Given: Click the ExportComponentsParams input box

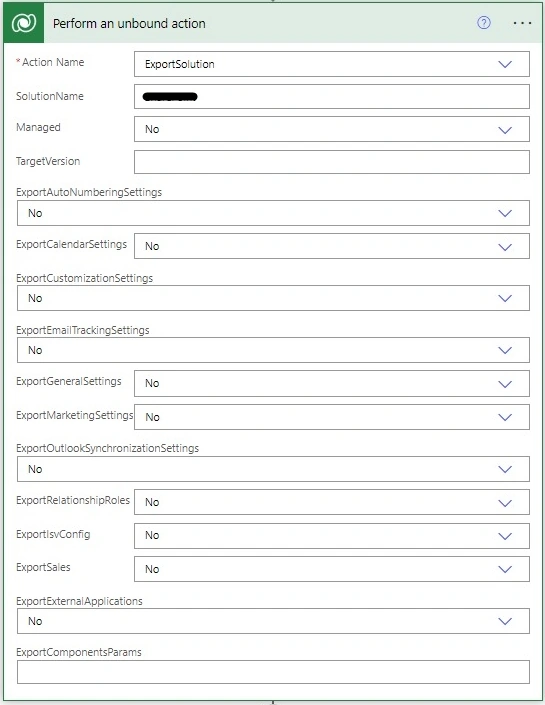Looking at the screenshot, I should [273, 672].
